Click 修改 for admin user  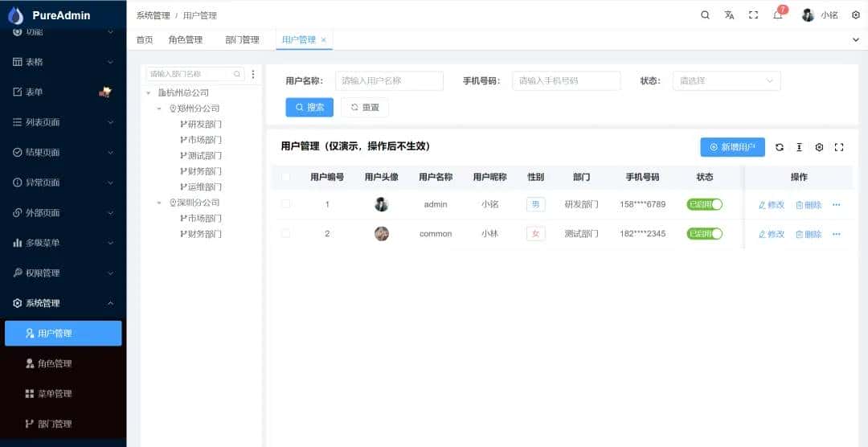772,205
